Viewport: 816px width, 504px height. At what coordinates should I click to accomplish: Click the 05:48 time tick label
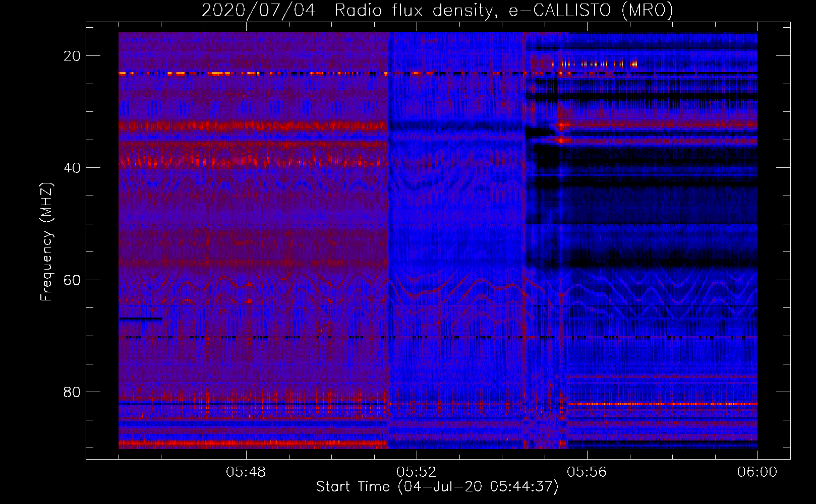coord(246,472)
